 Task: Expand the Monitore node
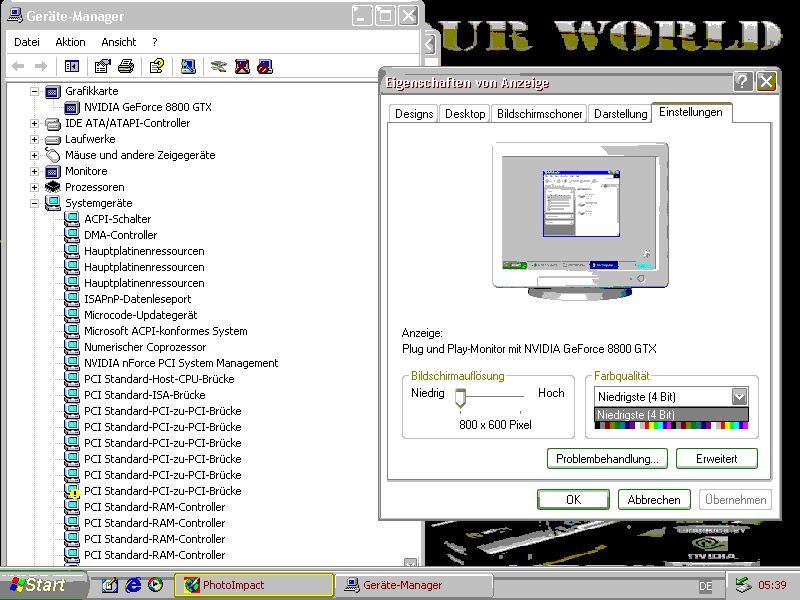pos(34,171)
